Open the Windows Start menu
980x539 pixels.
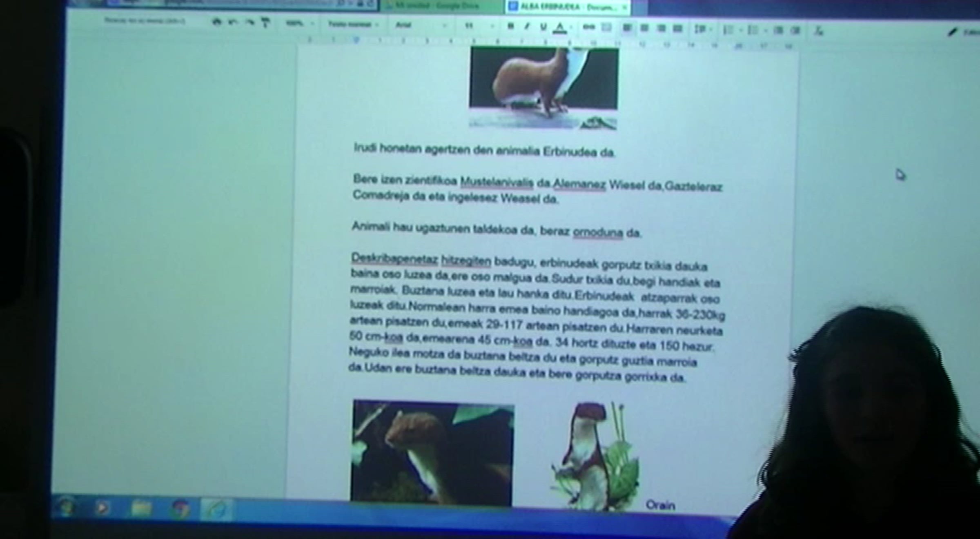pos(67,508)
